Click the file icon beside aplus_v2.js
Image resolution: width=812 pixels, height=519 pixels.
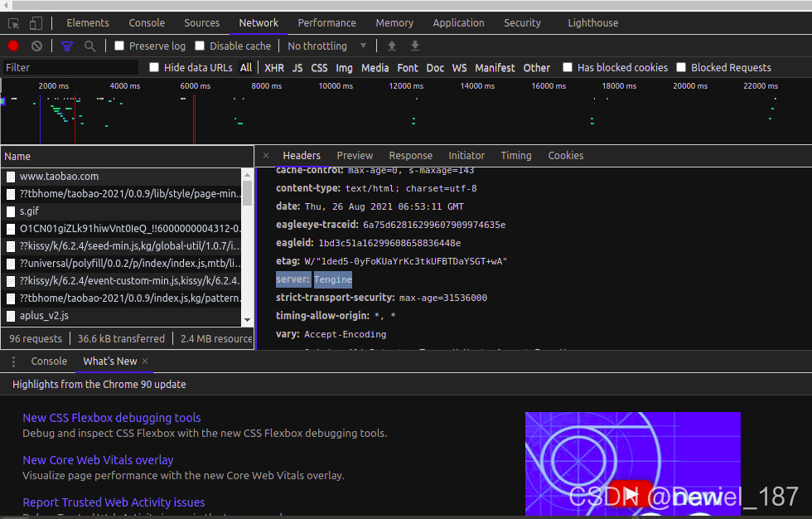click(10, 316)
